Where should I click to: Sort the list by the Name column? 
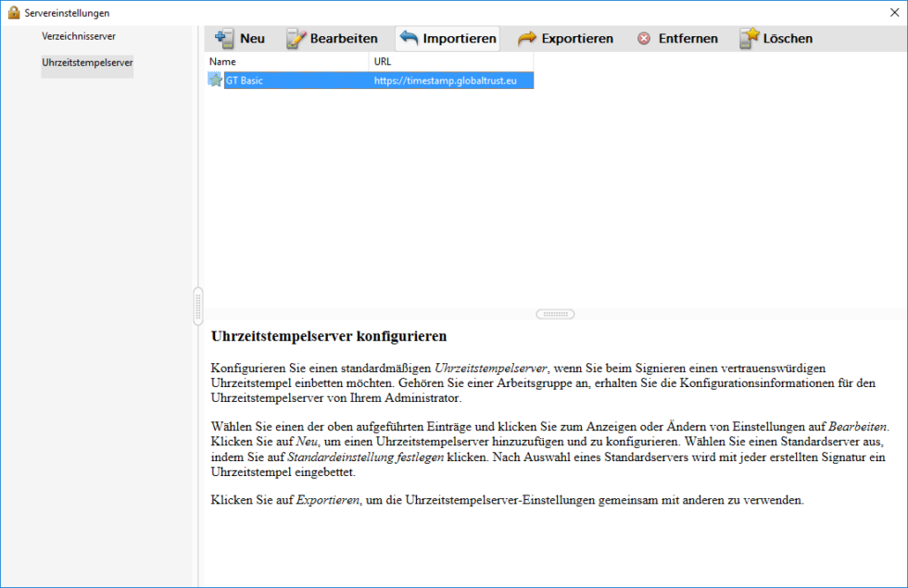222,61
